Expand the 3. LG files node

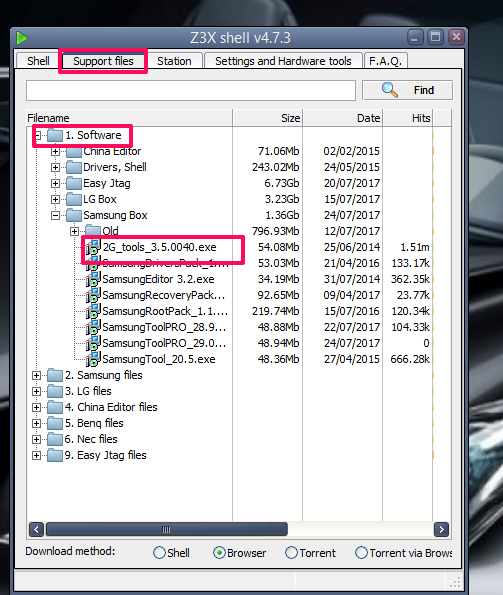pyautogui.click(x=36, y=392)
